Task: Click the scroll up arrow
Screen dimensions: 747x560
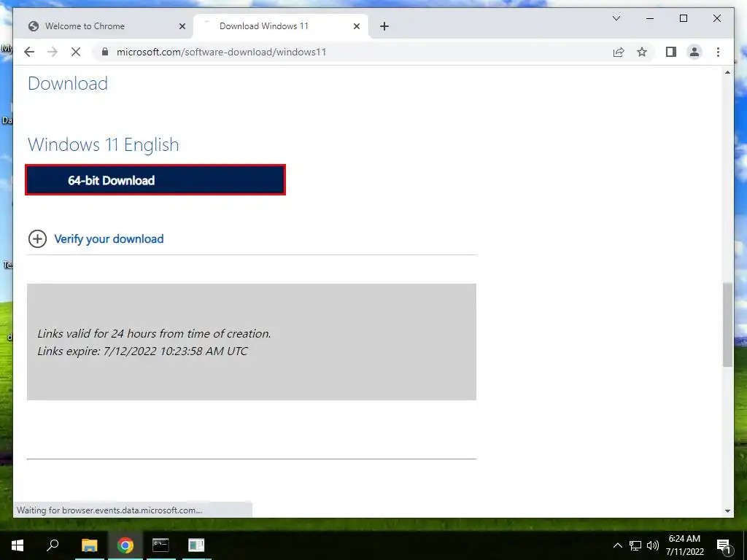Action: [727, 72]
